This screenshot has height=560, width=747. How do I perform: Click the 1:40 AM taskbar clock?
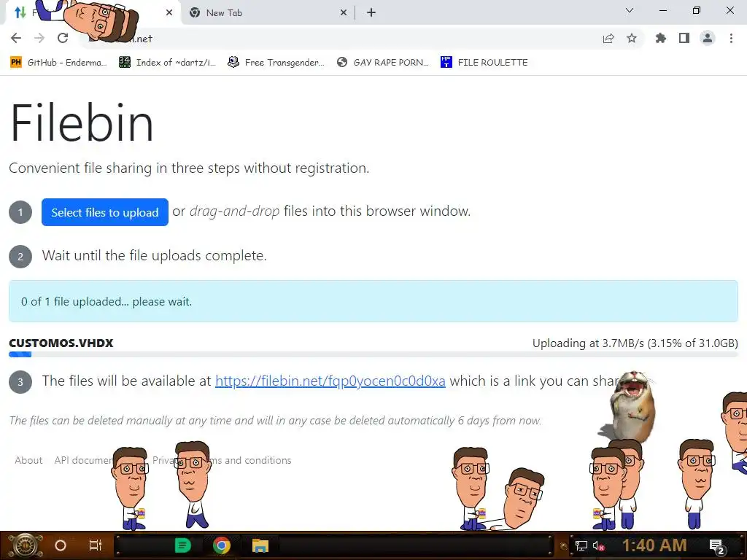[654, 545]
